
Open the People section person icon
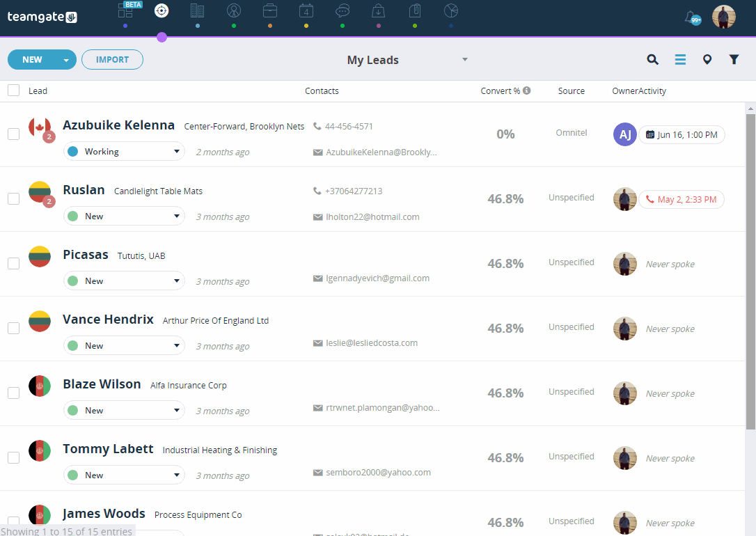tap(234, 10)
